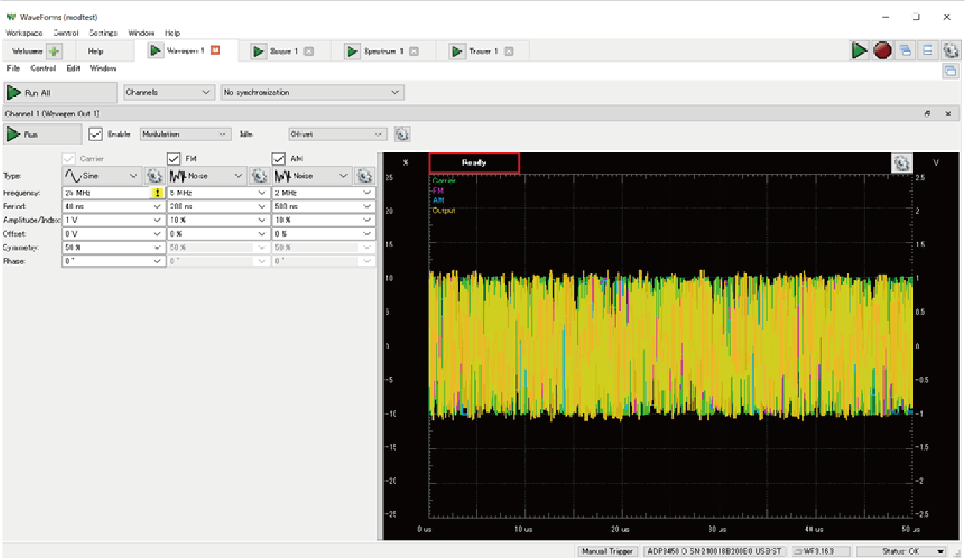Uncheck the FM modulation checkbox
The image size is (965, 560).
tap(173, 159)
